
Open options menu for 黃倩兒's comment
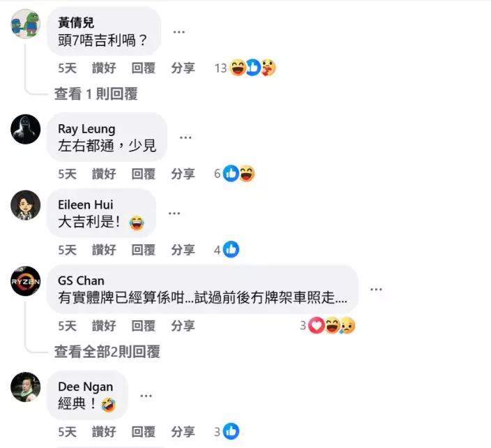tap(179, 31)
